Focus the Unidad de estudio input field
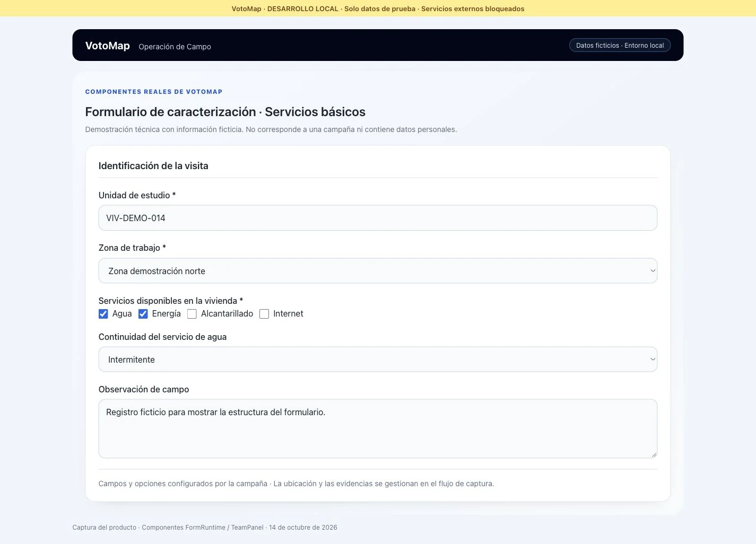Screen dimensions: 756x544 point(378,218)
